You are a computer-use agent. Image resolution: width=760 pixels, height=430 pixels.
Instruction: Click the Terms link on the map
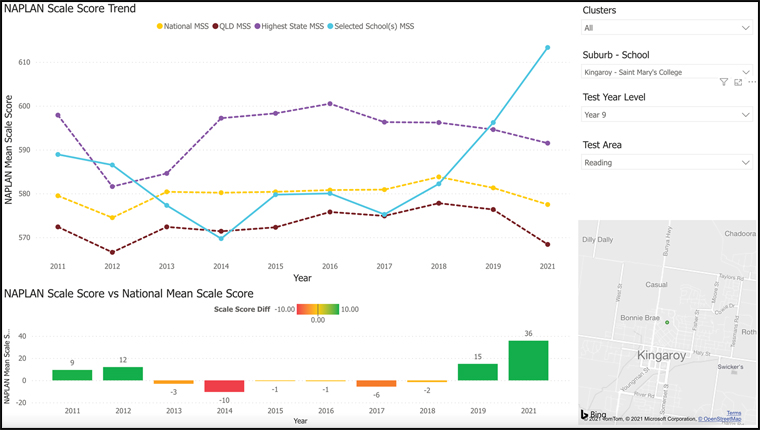click(x=733, y=412)
